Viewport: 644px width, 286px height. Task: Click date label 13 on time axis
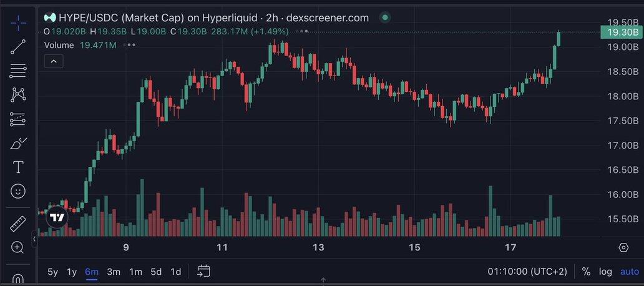318,248
